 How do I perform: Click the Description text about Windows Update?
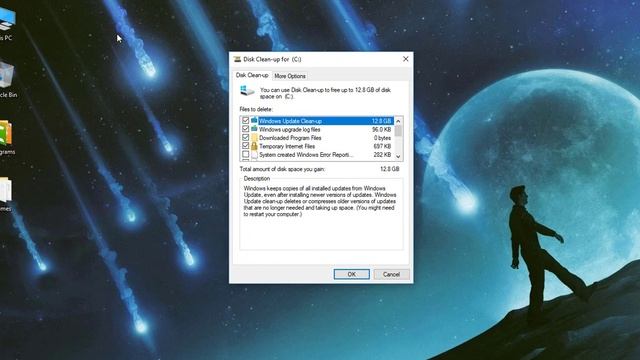point(320,201)
